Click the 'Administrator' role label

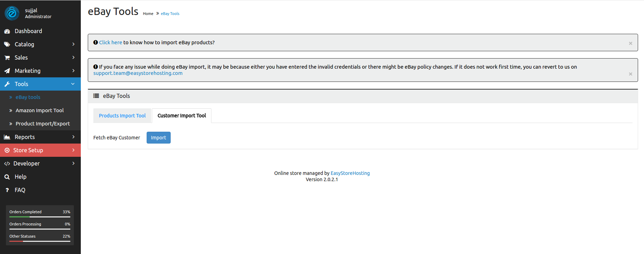tap(38, 16)
